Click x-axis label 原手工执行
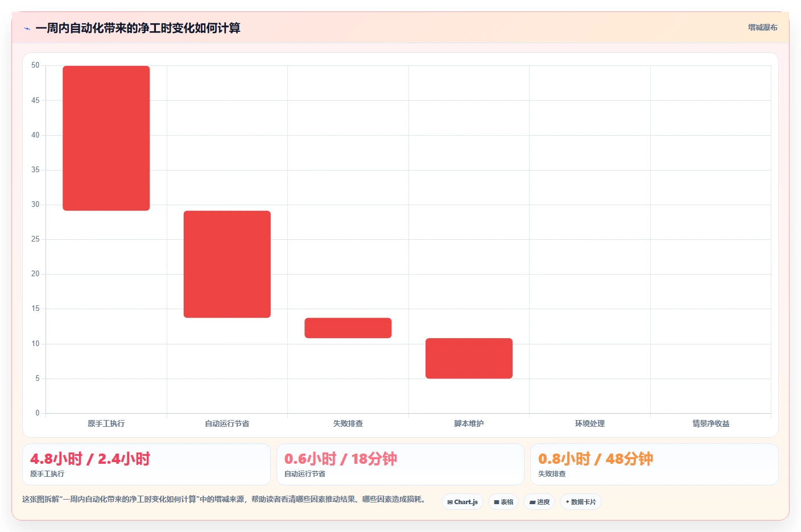This screenshot has height=532, width=801. pos(106,423)
